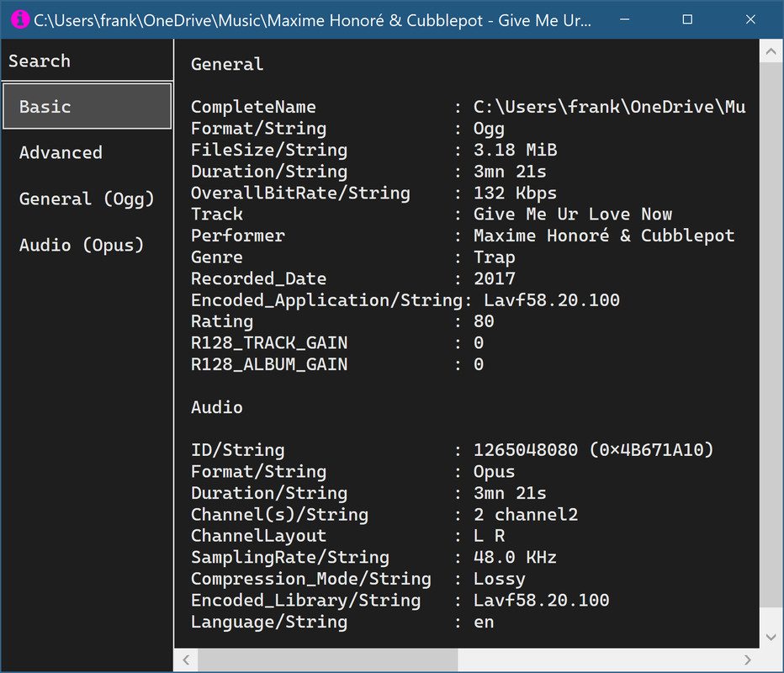Click the horizontal scrollbar right arrow

pos(748,660)
